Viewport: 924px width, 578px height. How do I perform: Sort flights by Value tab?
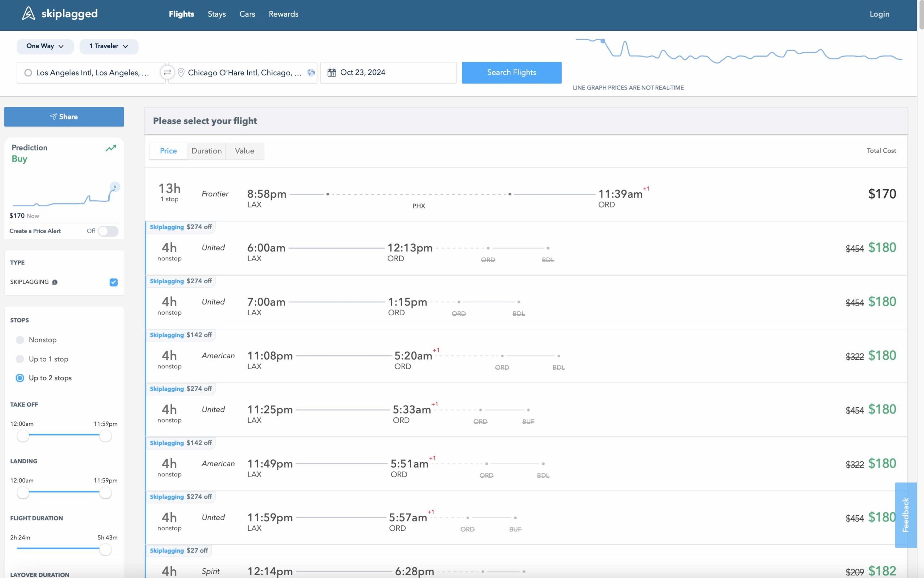click(245, 151)
